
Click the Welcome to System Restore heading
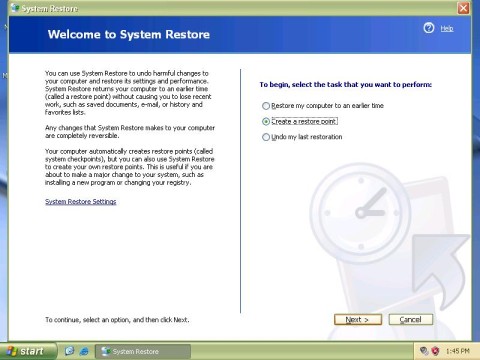tap(129, 34)
